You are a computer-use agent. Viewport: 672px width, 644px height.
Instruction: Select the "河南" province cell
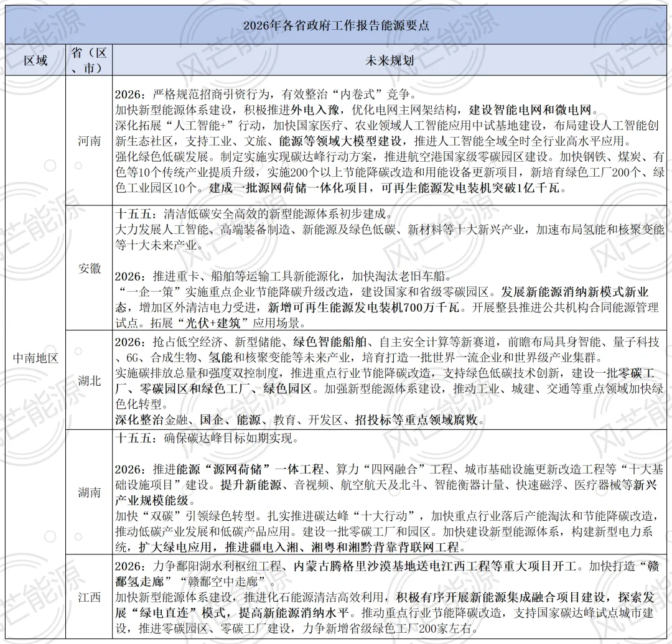(x=89, y=141)
